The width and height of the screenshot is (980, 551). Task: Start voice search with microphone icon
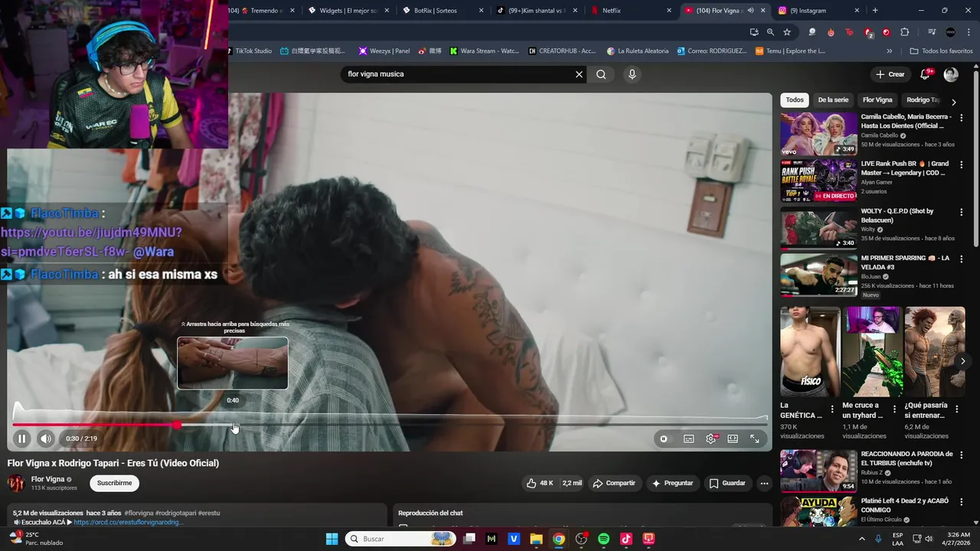point(632,74)
